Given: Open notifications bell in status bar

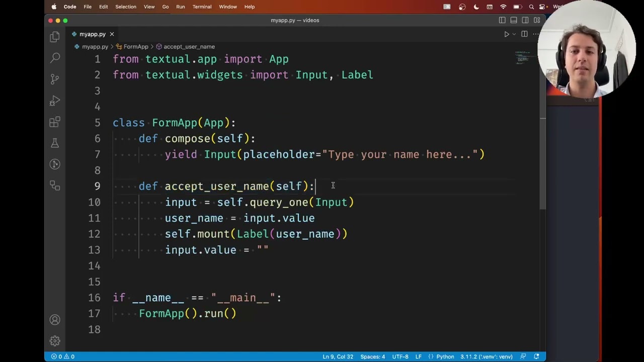Looking at the screenshot, I should [536, 356].
